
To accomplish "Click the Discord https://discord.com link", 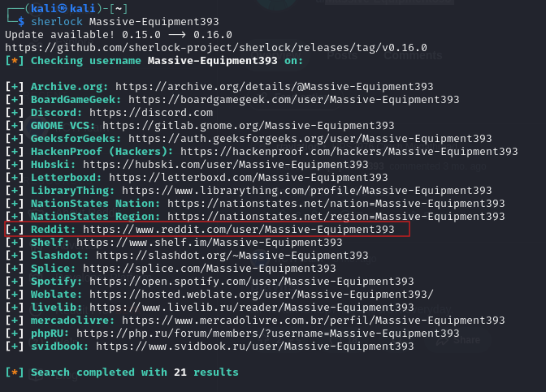I will (151, 112).
